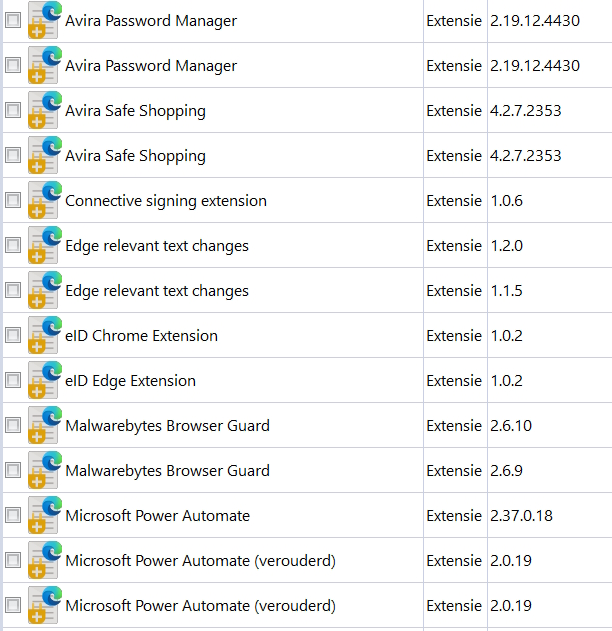Screen dimensions: 612x631
Task: Click icon of Edge relevant text changes 1.2.0
Action: [44, 245]
